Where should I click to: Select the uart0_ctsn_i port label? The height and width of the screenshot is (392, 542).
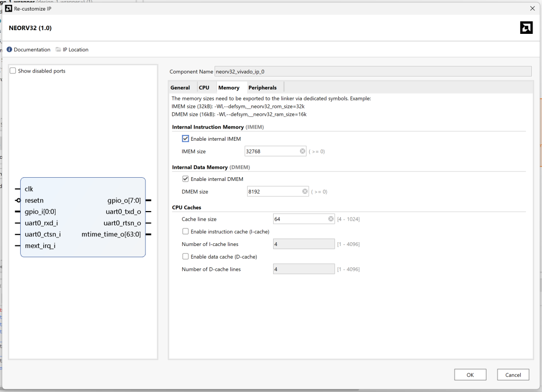[43, 234]
